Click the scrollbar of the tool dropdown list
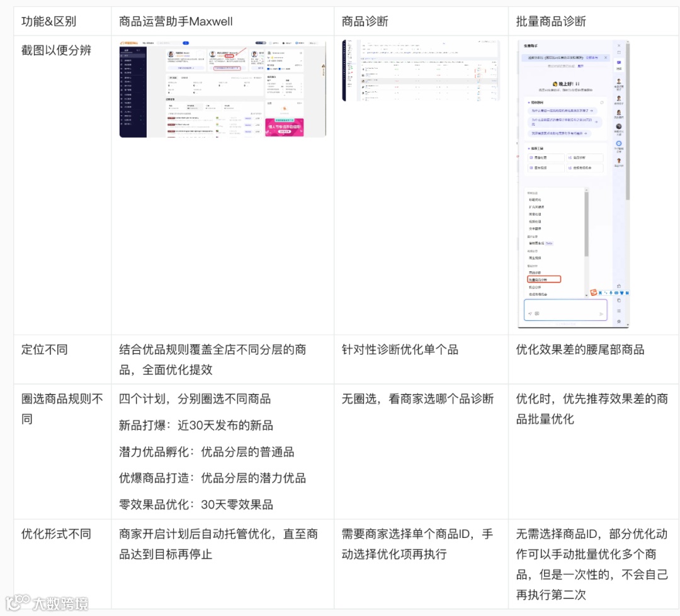The image size is (680, 616). 586,224
